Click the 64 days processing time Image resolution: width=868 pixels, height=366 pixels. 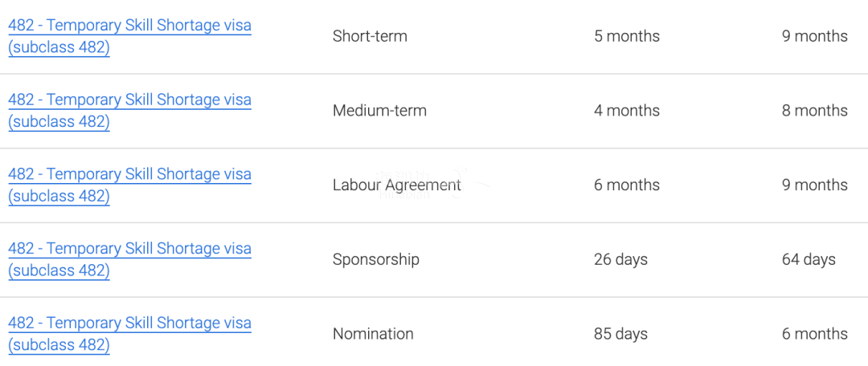pos(809,259)
